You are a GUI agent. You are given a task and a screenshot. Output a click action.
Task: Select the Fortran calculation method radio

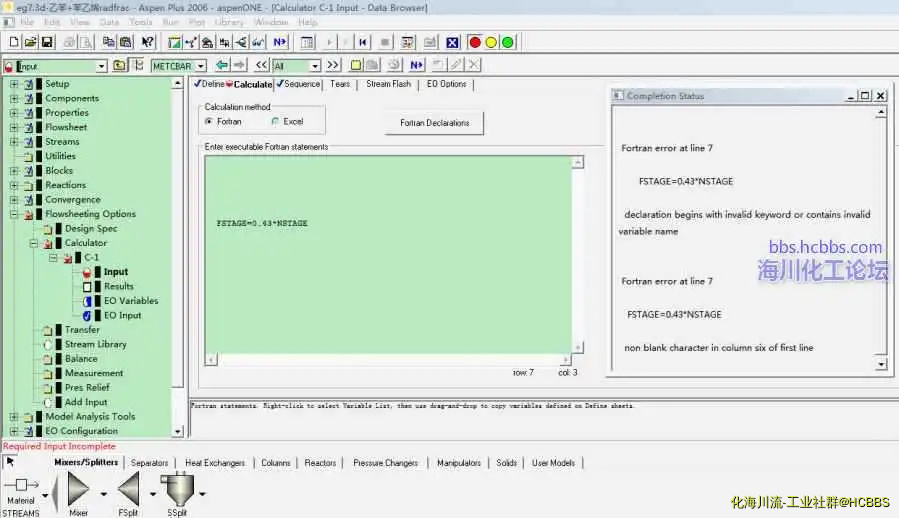[209, 121]
